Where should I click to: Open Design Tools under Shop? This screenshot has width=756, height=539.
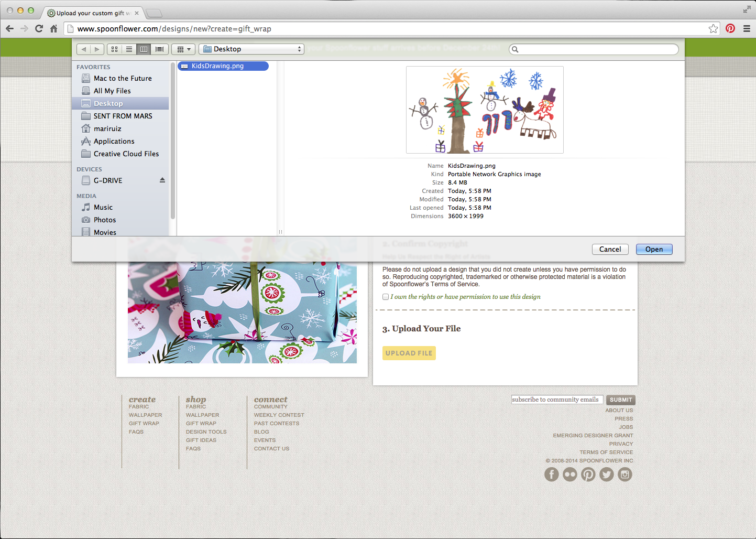(206, 432)
